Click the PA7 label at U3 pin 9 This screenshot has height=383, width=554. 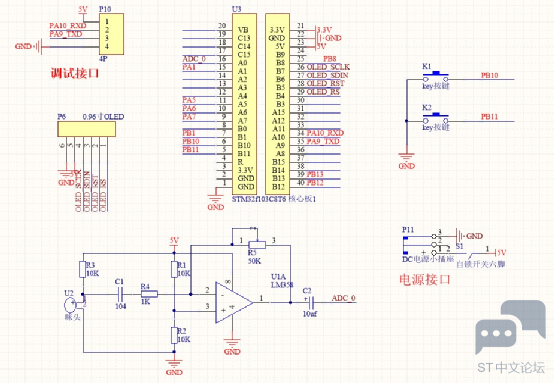189,117
